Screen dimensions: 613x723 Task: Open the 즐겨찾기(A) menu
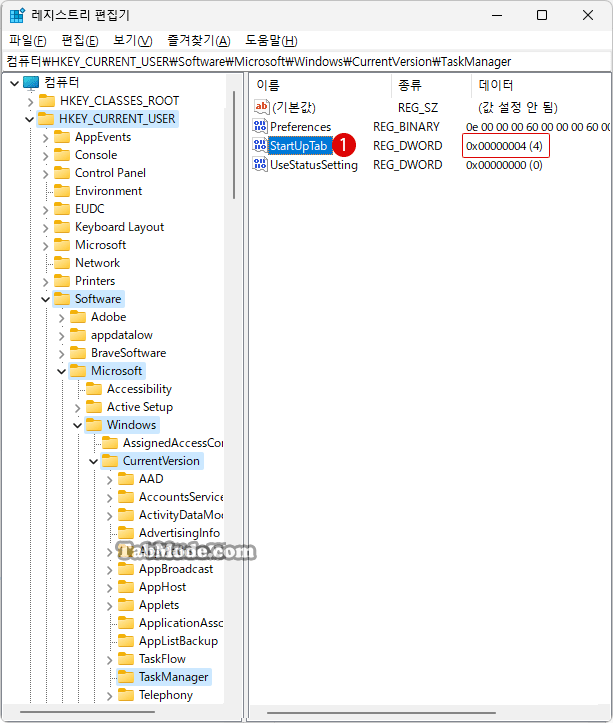[199, 41]
